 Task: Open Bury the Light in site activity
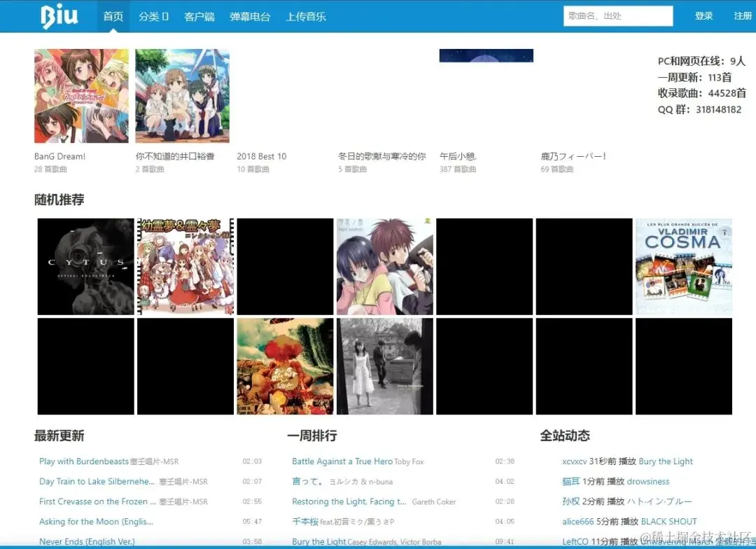point(666,461)
